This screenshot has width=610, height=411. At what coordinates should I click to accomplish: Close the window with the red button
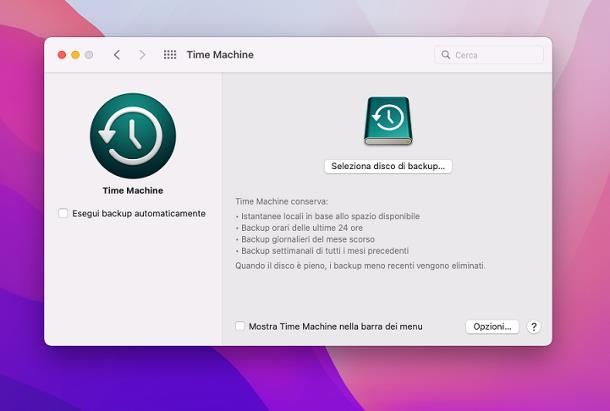62,55
